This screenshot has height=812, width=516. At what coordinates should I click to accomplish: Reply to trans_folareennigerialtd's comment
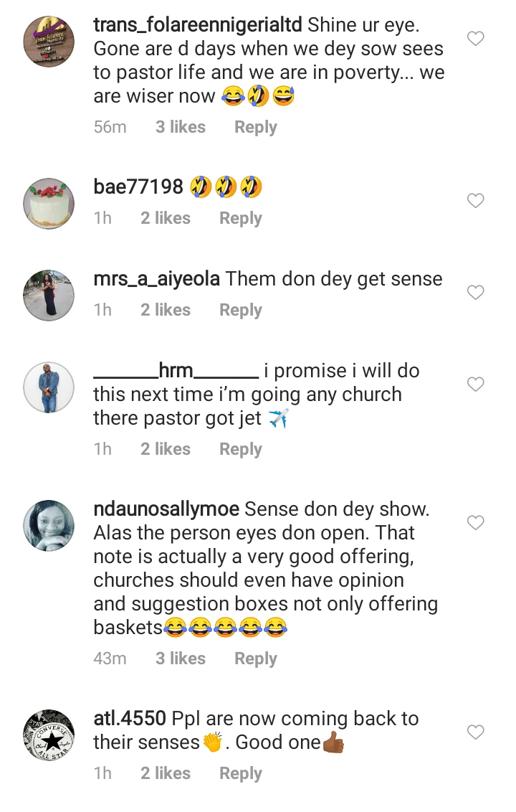click(255, 127)
